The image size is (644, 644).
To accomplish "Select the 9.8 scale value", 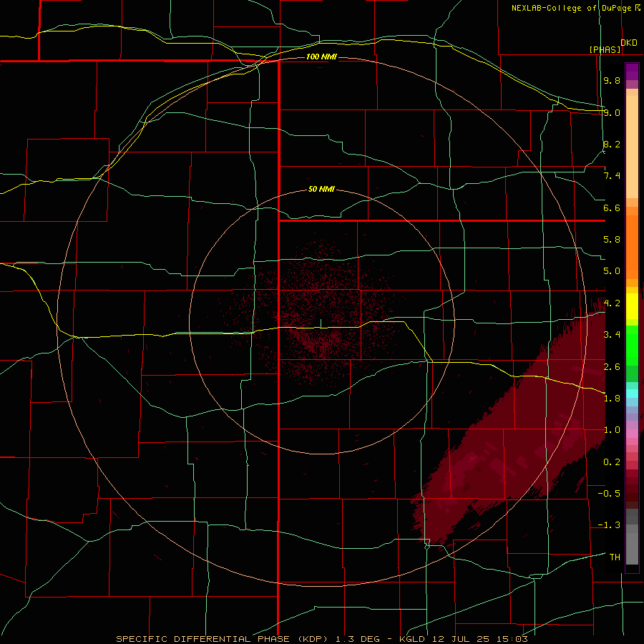I will [x=612, y=80].
